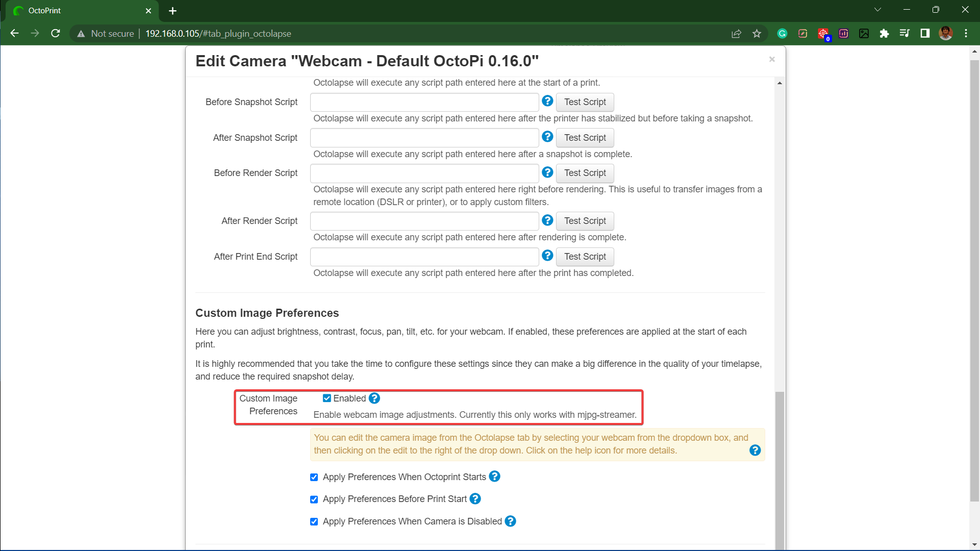Viewport: 980px width, 551px height.
Task: Click the Custom Image Preferences heading
Action: tap(267, 313)
